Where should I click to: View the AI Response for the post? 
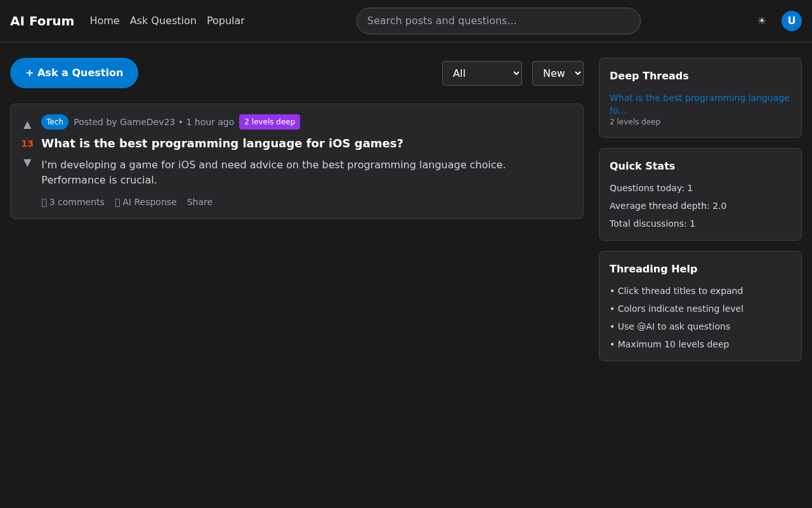(x=146, y=202)
